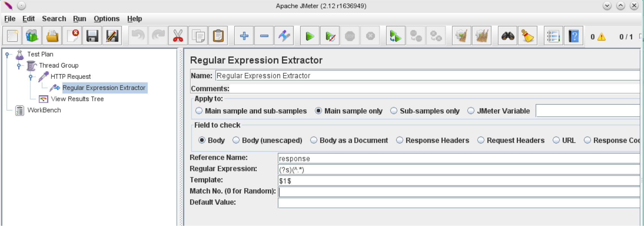Click the Redo arrow icon
The image size is (644, 226).
point(158,36)
